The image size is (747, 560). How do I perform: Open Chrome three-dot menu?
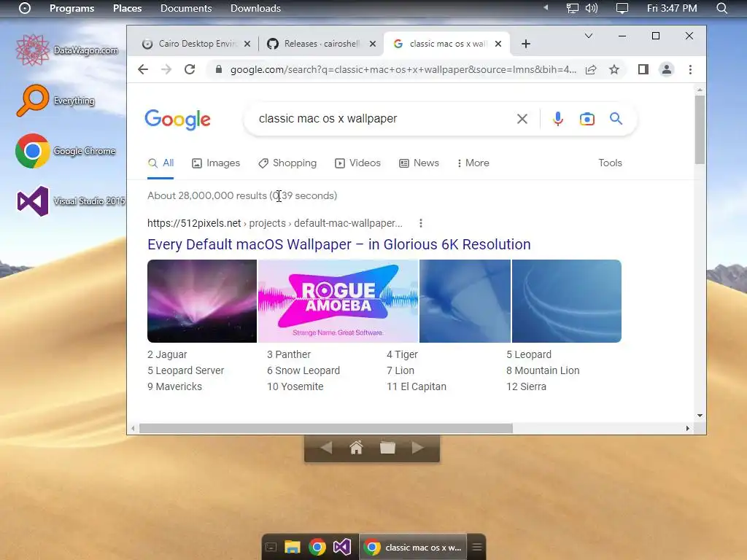[x=690, y=69]
